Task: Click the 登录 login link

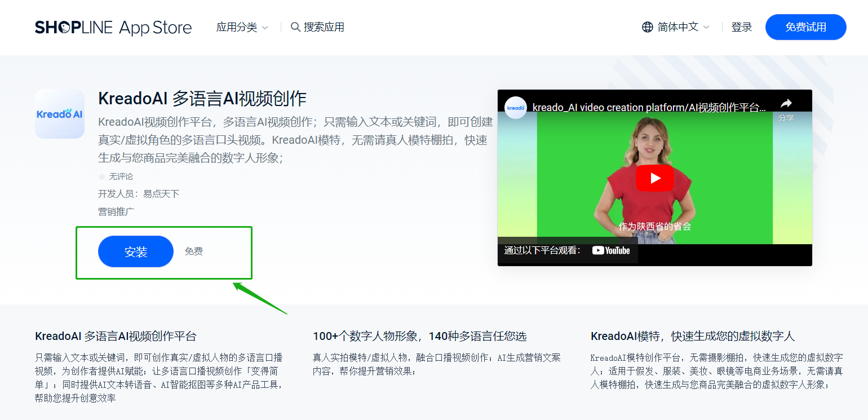Action: [x=741, y=26]
